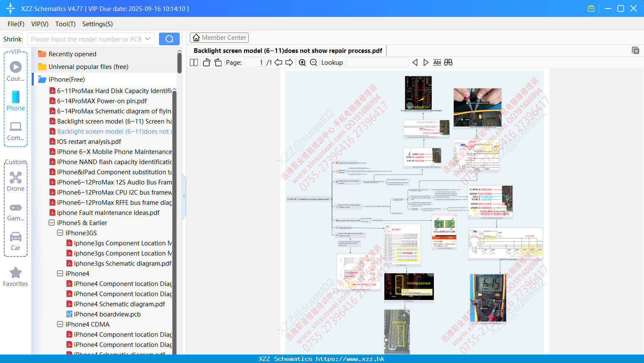
Task: Rotate the page clockwise
Action: 218,63
